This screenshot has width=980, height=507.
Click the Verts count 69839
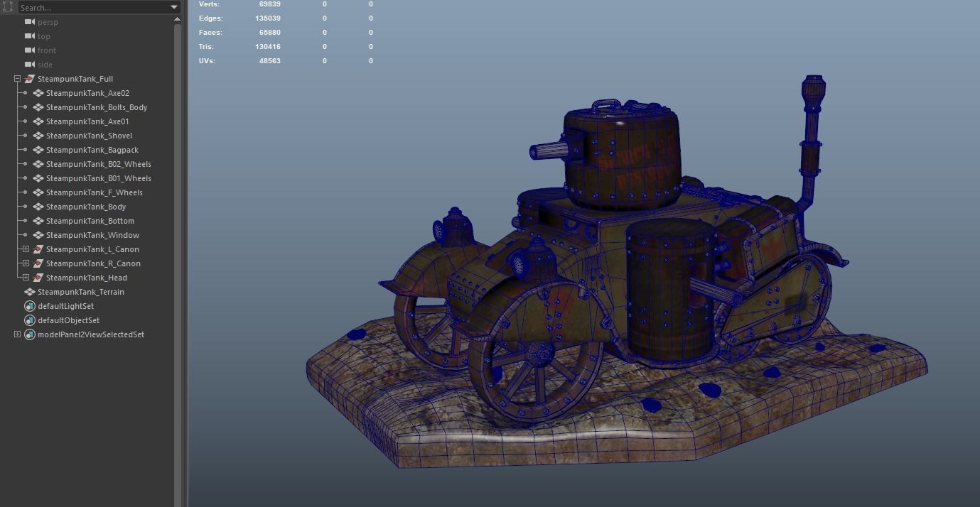click(270, 4)
